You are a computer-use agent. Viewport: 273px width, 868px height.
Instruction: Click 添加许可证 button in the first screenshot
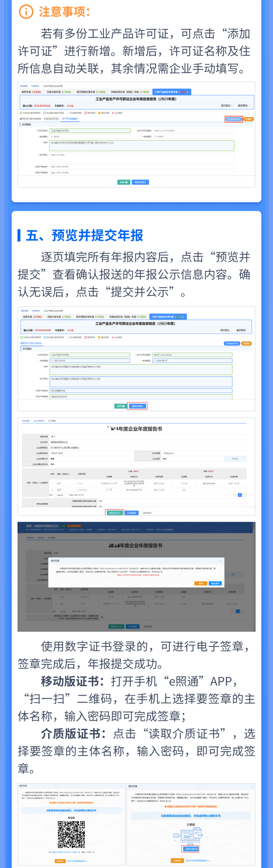coord(234,119)
